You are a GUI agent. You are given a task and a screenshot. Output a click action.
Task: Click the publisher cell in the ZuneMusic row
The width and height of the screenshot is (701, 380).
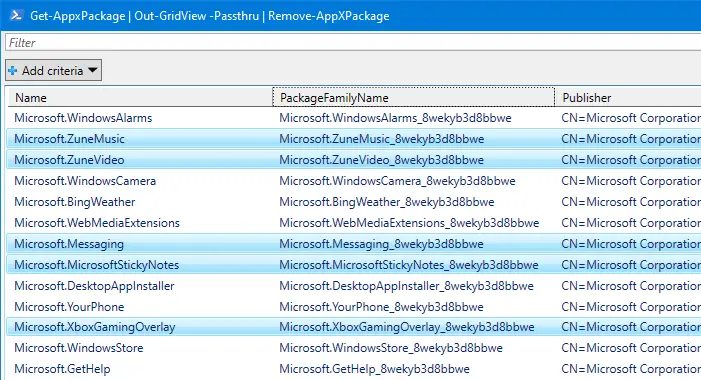click(x=631, y=139)
